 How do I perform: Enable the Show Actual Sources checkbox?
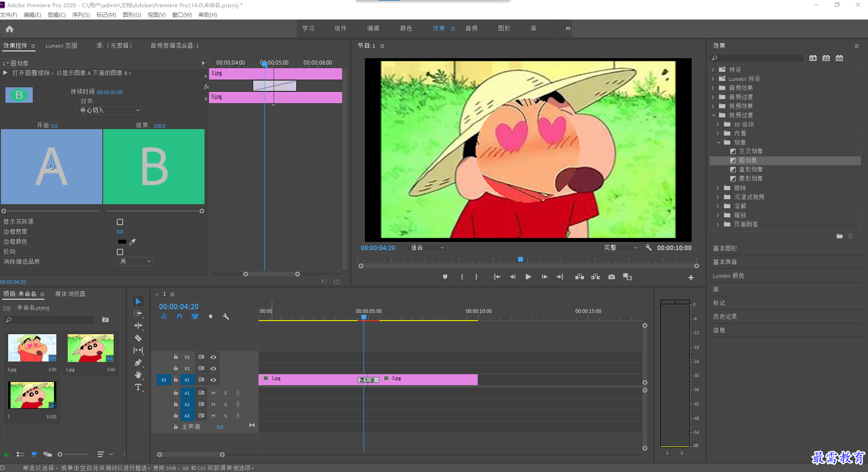tap(120, 222)
